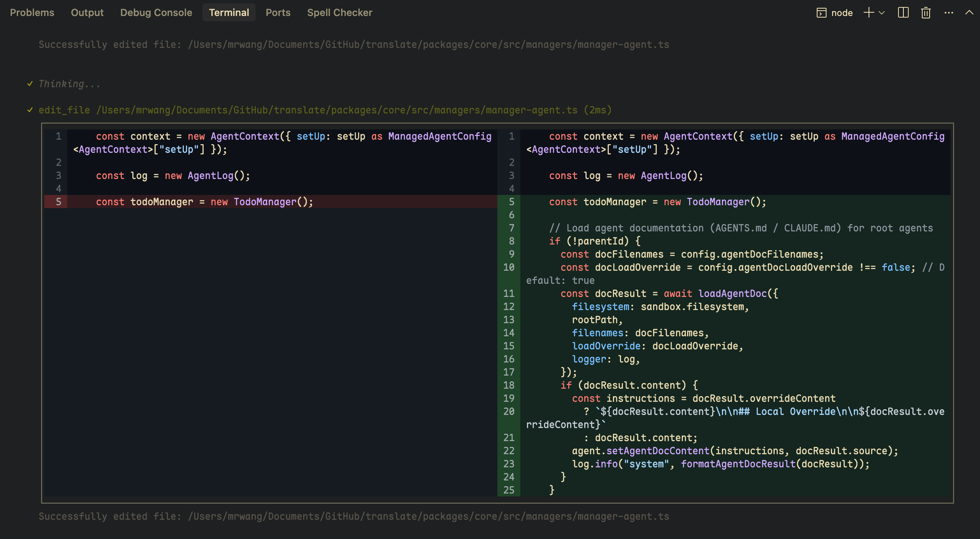The image size is (980, 539).
Task: Click the 'const instructions = docResult.overrideContent' line
Action: [703, 399]
